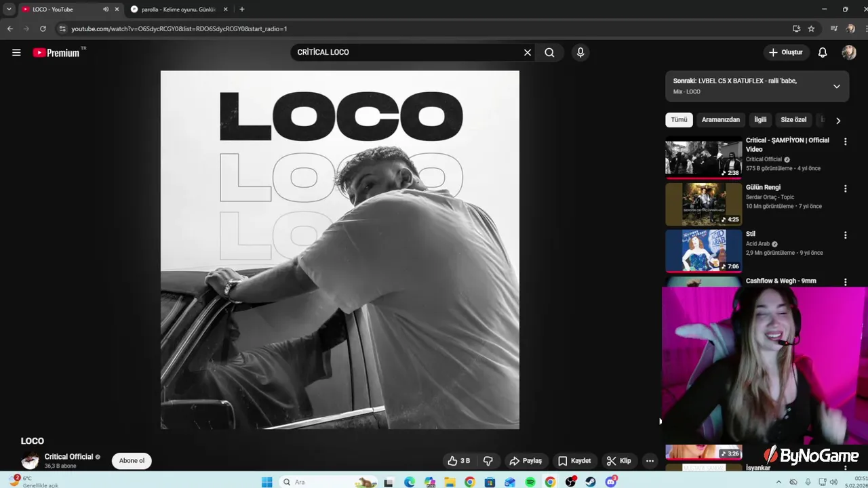Mute the LOCO - YouTube tab audio

(x=105, y=9)
